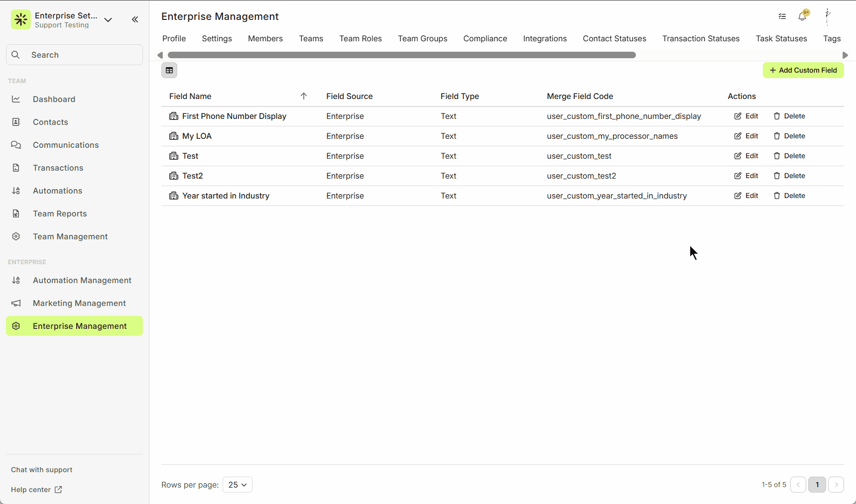Switch to the Compliance tab
Viewport: 856px width, 504px height.
pos(485,38)
